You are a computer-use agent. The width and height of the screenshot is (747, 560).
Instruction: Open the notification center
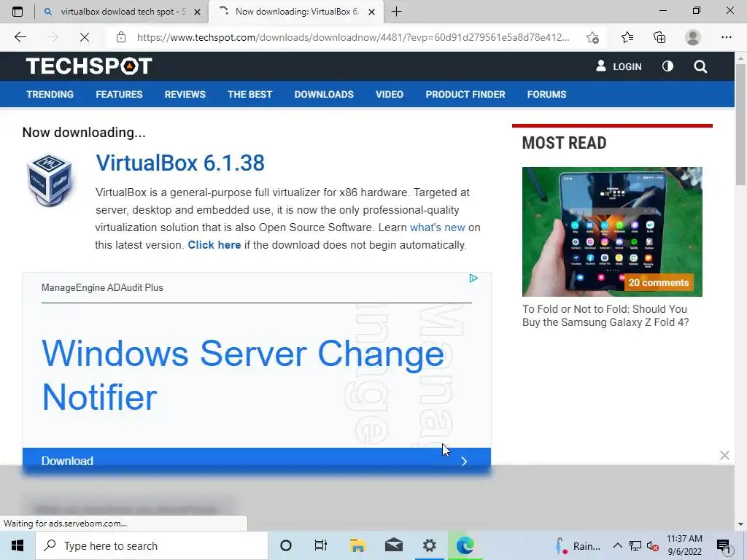pos(723,546)
